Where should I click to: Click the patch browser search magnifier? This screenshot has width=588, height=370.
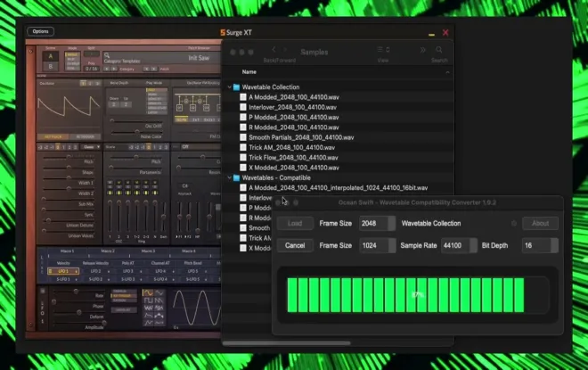107,55
